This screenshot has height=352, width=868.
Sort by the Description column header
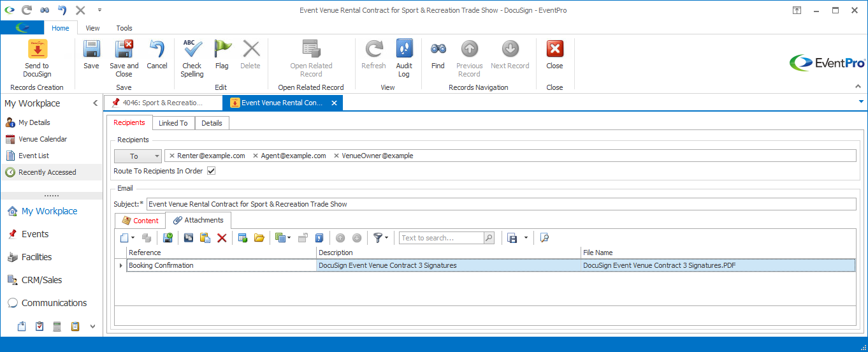(x=449, y=253)
